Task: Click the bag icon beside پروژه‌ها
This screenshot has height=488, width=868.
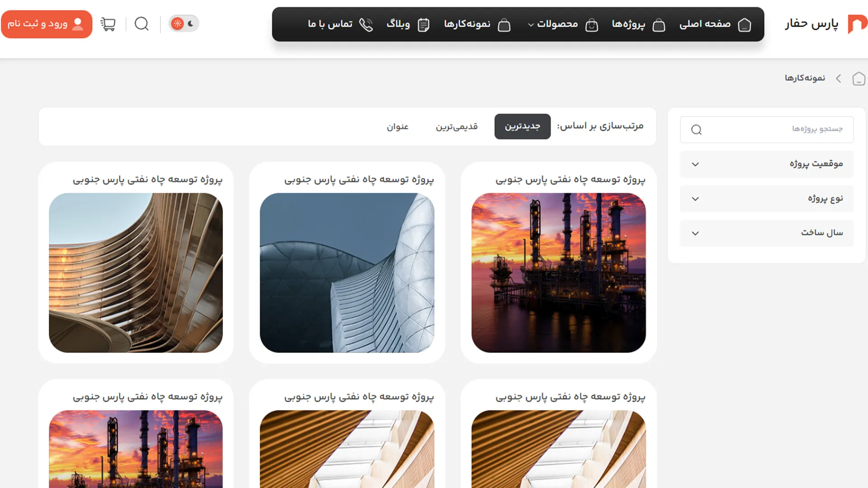Action: point(659,24)
